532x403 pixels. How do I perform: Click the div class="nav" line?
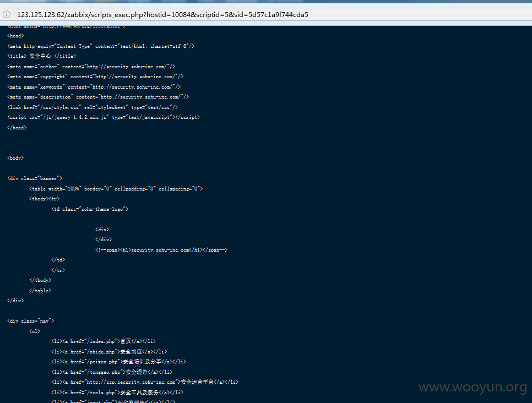click(x=31, y=321)
